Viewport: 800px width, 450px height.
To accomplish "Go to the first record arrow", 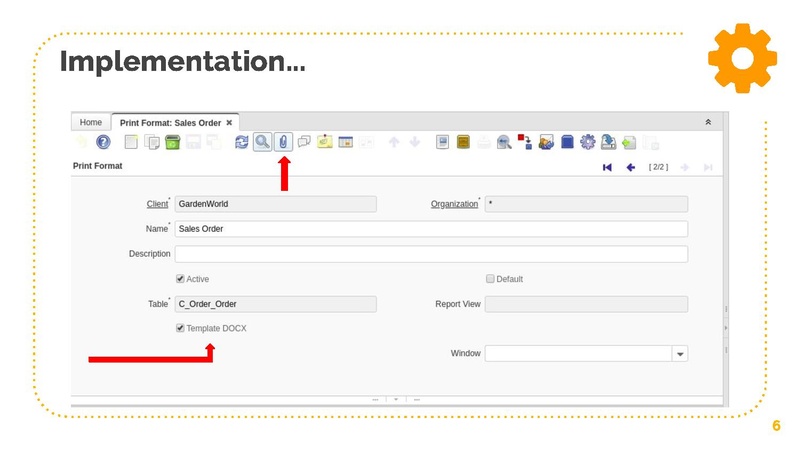I will tap(607, 167).
